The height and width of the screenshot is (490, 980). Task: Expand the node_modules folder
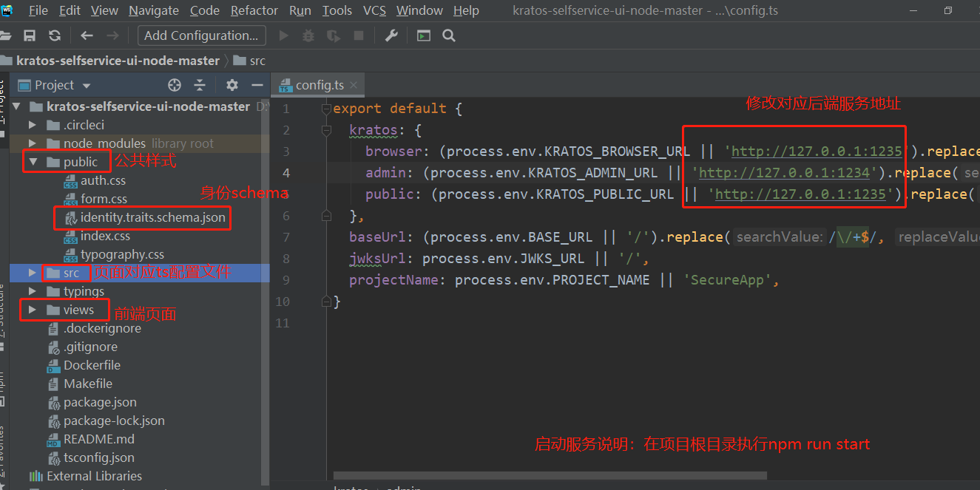(33, 143)
